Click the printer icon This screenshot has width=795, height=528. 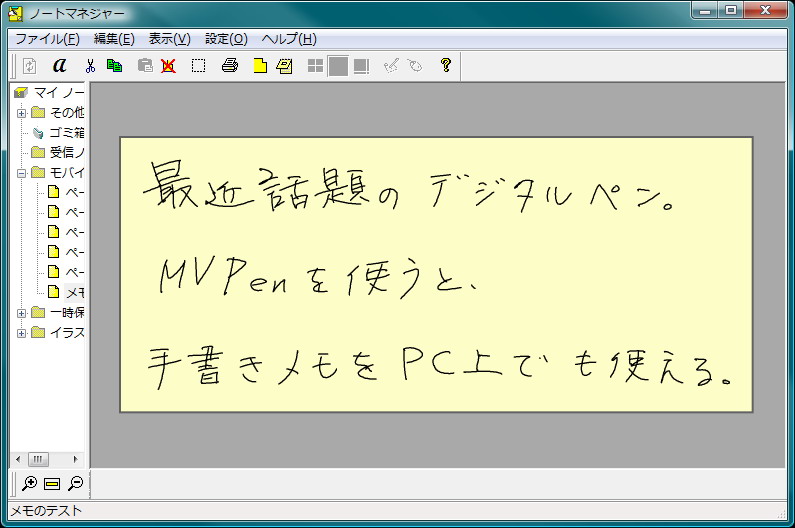(230, 66)
